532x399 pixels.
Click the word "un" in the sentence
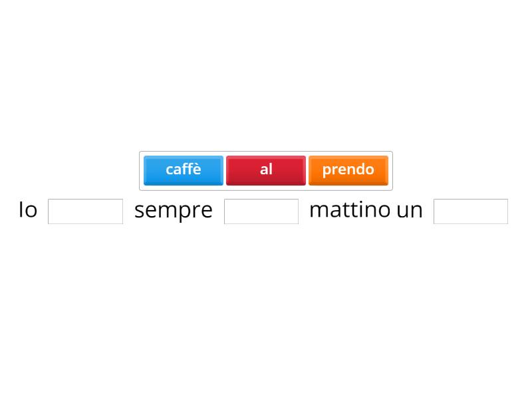pyautogui.click(x=412, y=210)
